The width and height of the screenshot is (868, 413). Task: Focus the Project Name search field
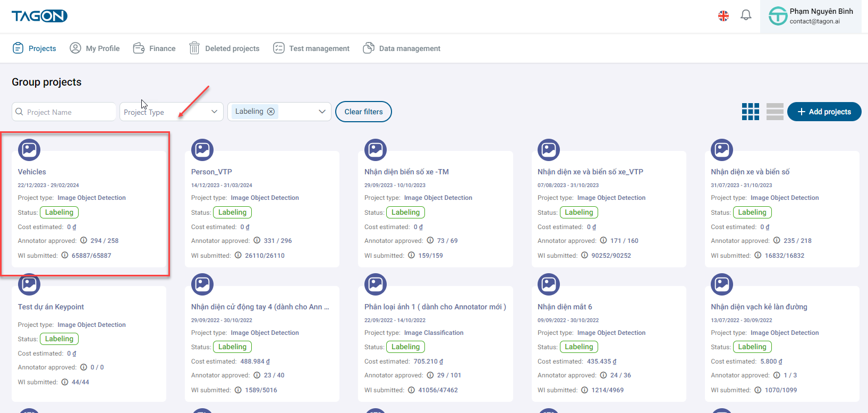click(69, 112)
